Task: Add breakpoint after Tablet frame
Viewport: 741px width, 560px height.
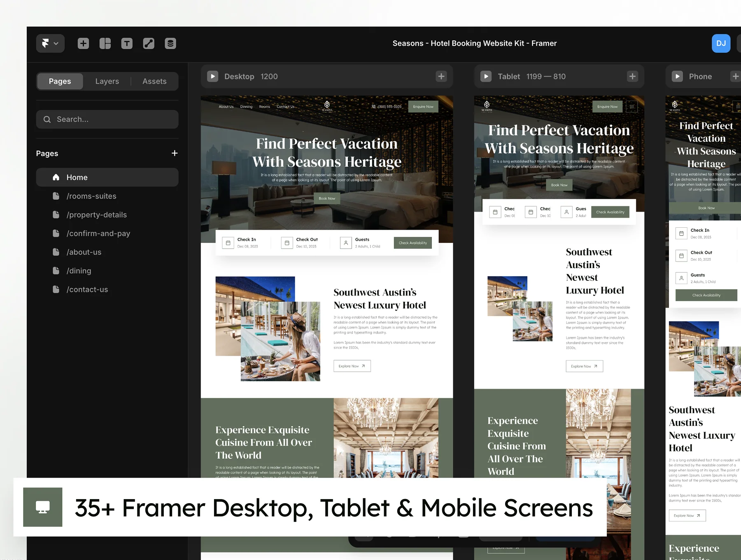Action: click(632, 76)
